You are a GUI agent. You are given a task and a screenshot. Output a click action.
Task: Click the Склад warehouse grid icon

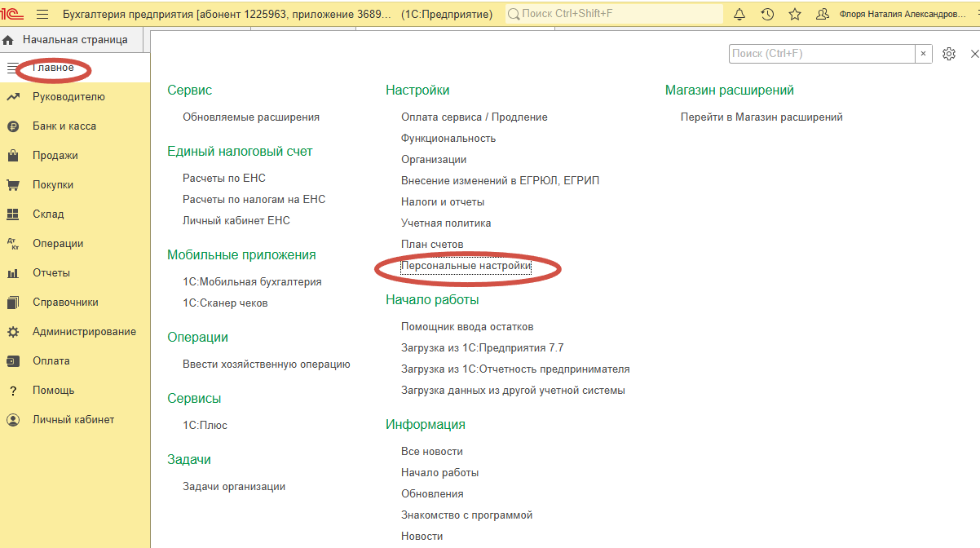tap(13, 214)
